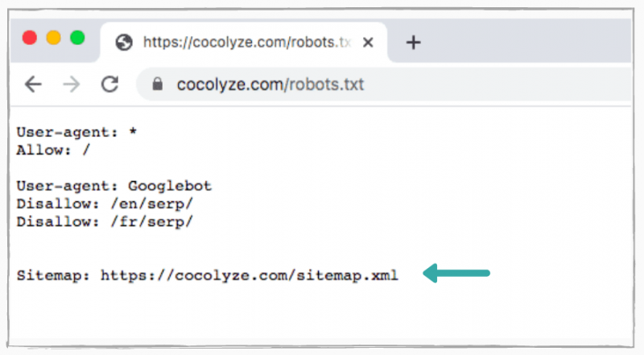Click the back navigation arrow

[33, 85]
